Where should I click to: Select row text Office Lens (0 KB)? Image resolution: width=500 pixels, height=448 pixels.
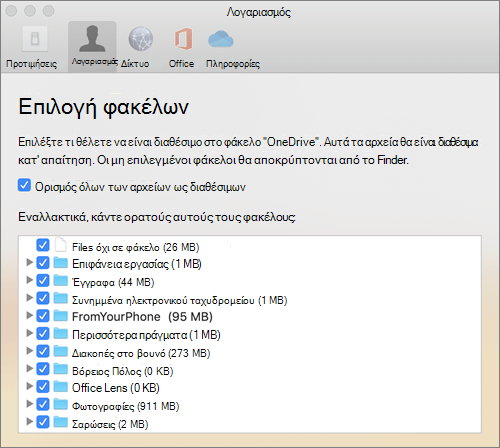[x=116, y=388]
